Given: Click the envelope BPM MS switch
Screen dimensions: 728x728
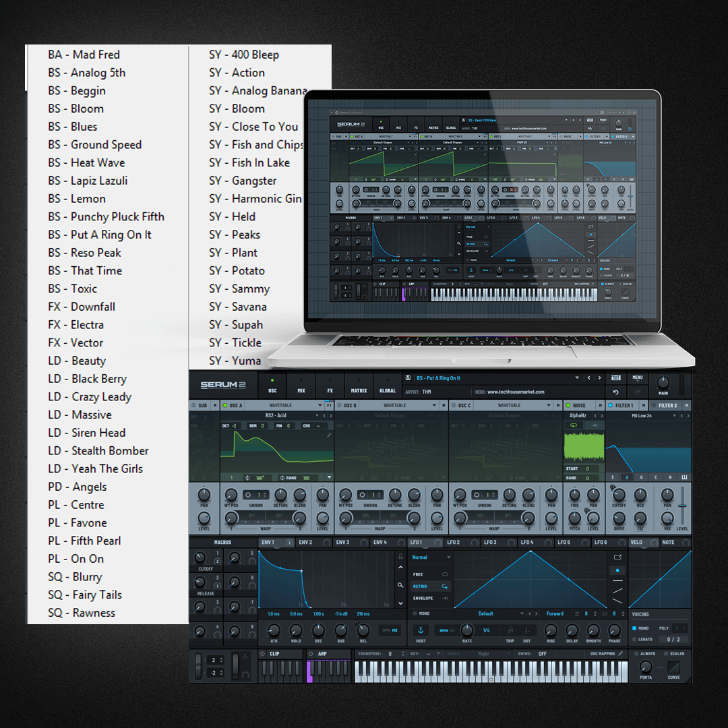Looking at the screenshot, I should click(390, 630).
